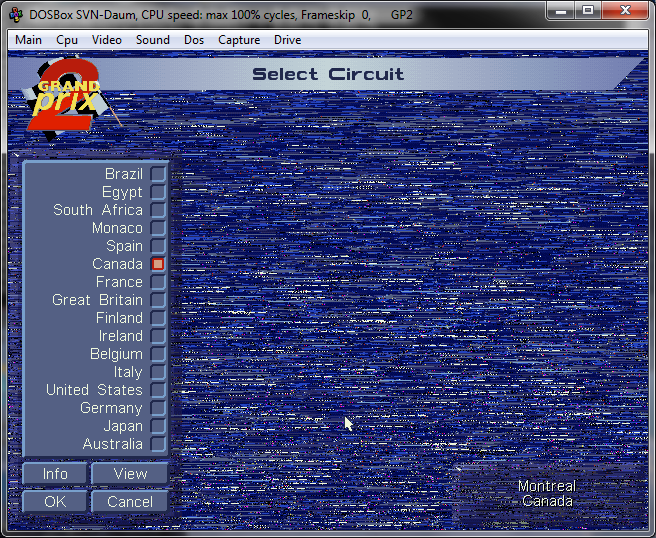
Task: Maximize the DOSBox window
Action: click(588, 10)
